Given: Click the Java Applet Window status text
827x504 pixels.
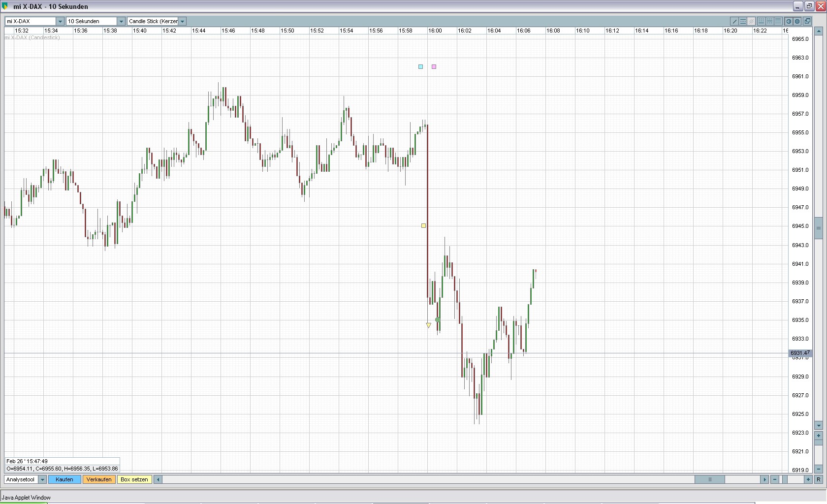Looking at the screenshot, I should pos(26,497).
